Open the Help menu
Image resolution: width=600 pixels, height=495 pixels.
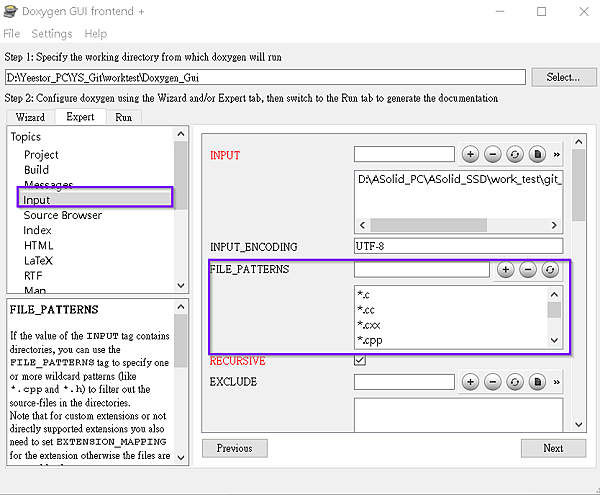coord(96,34)
